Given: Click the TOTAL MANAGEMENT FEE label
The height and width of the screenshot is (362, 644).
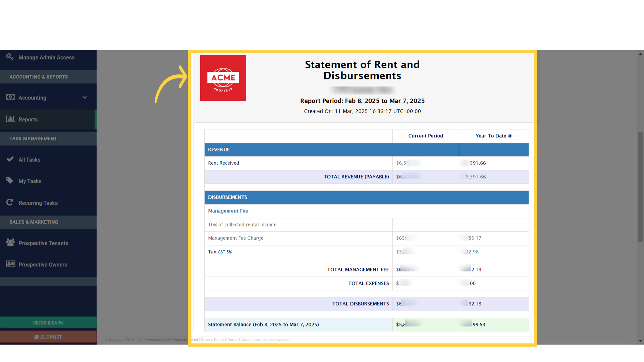Looking at the screenshot, I should 358,269.
